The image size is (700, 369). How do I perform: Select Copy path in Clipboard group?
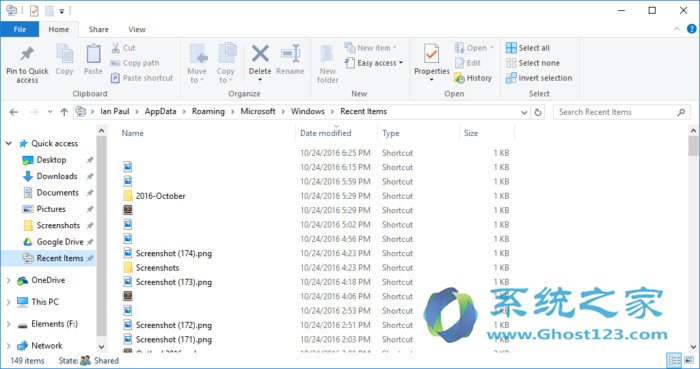click(x=135, y=63)
